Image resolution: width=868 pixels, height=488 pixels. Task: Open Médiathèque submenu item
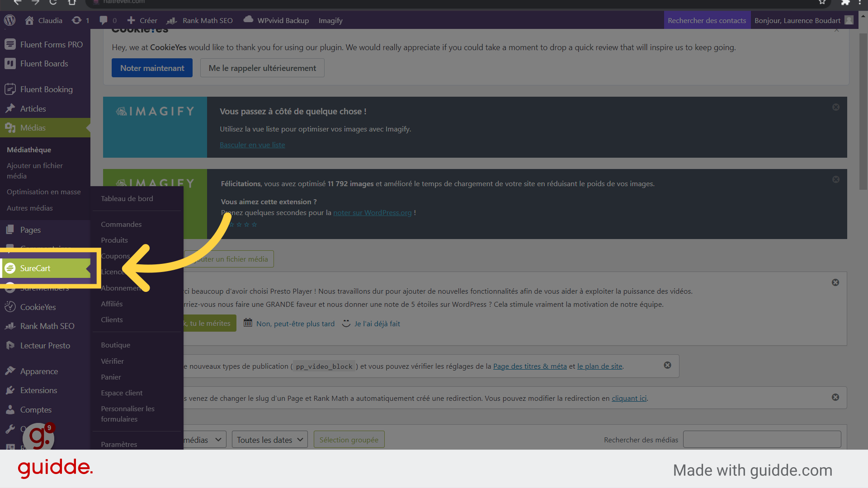(x=29, y=150)
